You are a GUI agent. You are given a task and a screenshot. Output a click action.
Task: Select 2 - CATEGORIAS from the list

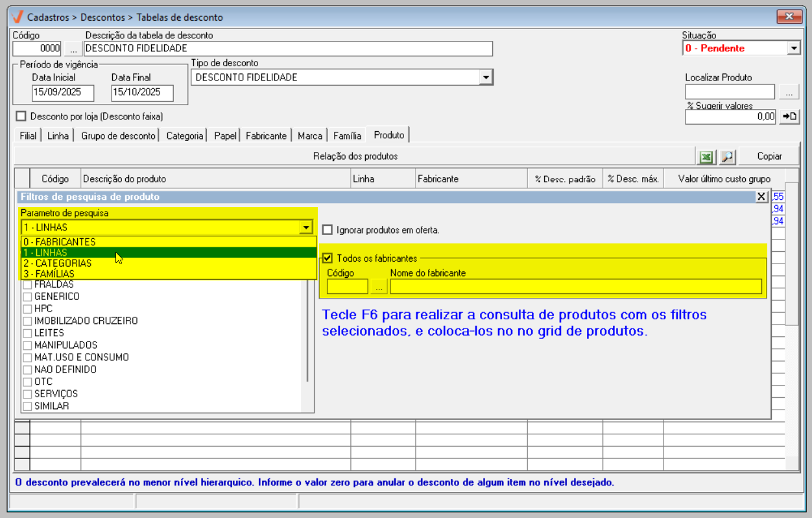click(x=57, y=264)
